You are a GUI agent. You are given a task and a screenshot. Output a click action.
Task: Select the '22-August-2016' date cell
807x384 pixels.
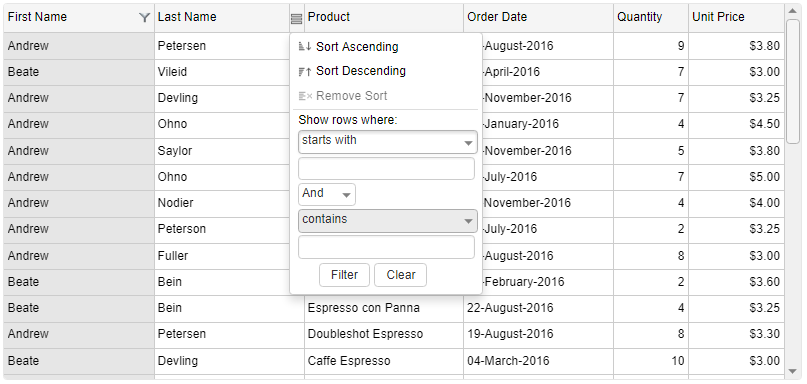pyautogui.click(x=538, y=308)
